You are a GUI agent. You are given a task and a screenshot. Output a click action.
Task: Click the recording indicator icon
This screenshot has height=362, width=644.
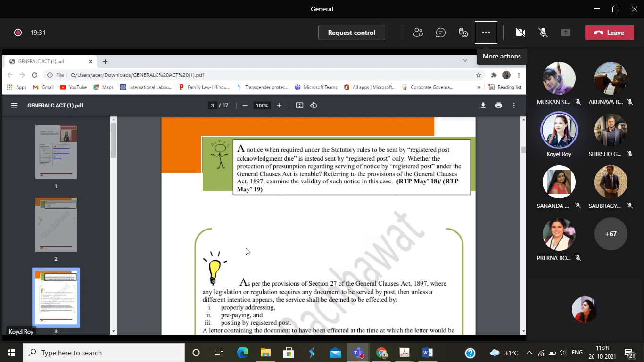click(x=18, y=33)
